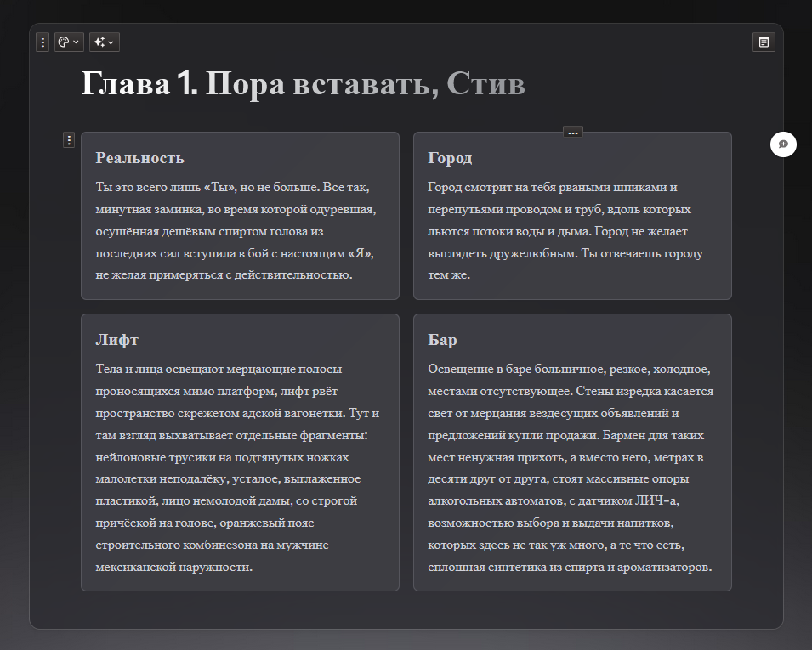This screenshot has width=812, height=650.
Task: Click empty card space below the Бар box
Action: [571, 609]
